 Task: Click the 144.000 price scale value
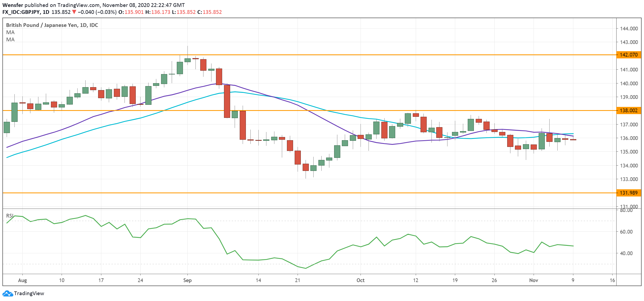click(x=629, y=29)
